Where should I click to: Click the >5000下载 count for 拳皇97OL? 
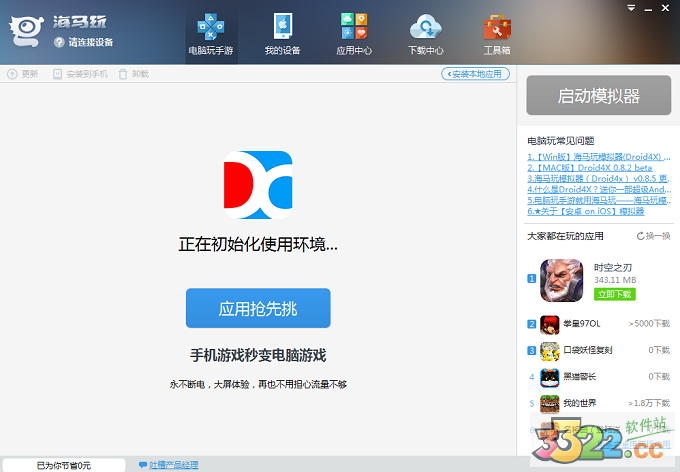[x=649, y=324]
